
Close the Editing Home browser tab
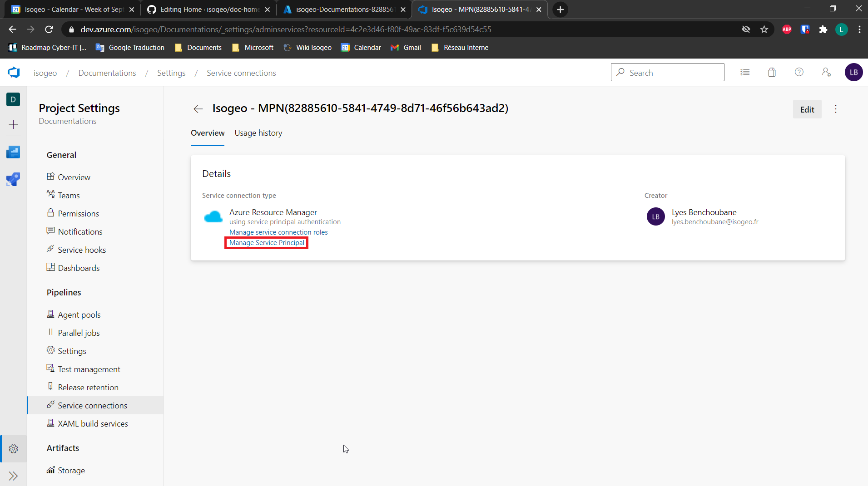(268, 10)
